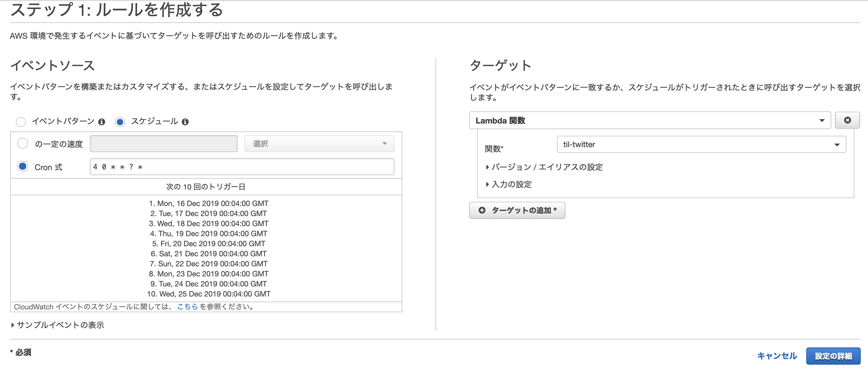Image resolution: width=868 pixels, height=369 pixels.
Task: Choose the の一定の速度 fixed rate option
Action: (23, 144)
